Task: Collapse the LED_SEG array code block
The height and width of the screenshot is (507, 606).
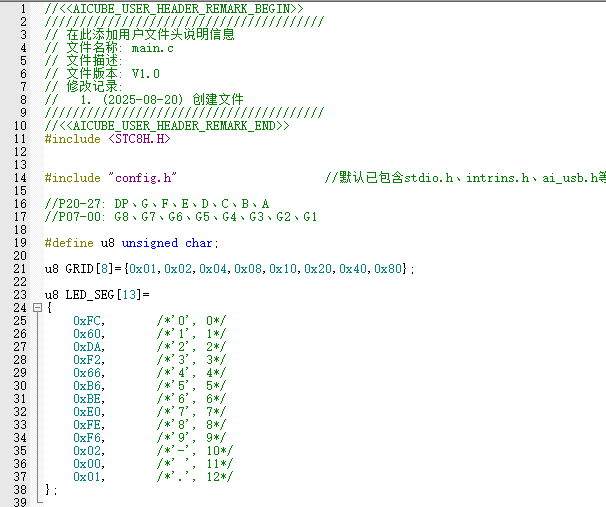Action: [x=37, y=308]
